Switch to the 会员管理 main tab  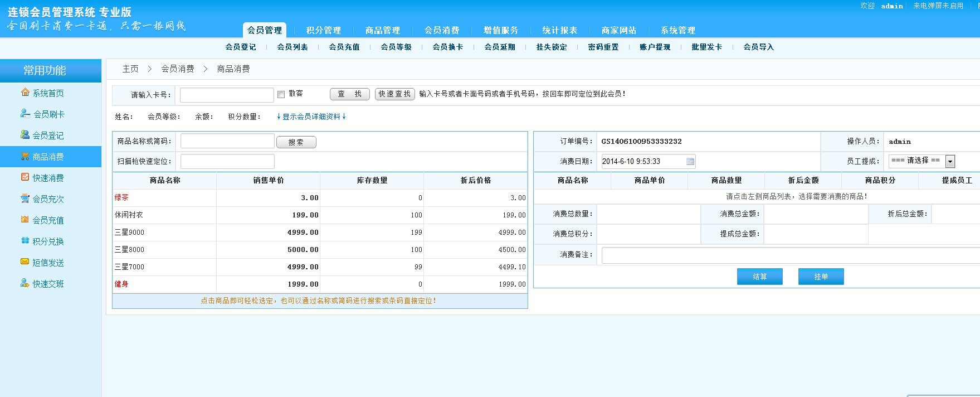(x=265, y=30)
